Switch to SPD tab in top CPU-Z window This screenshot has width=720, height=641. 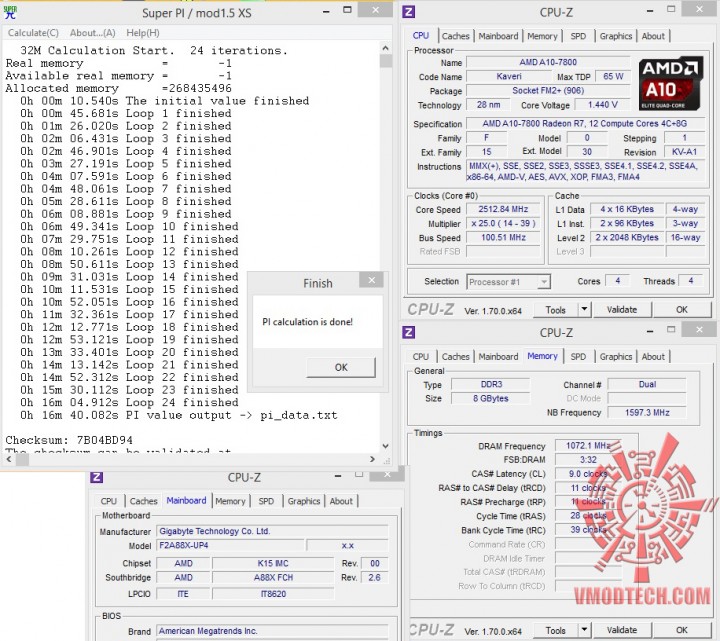click(578, 36)
